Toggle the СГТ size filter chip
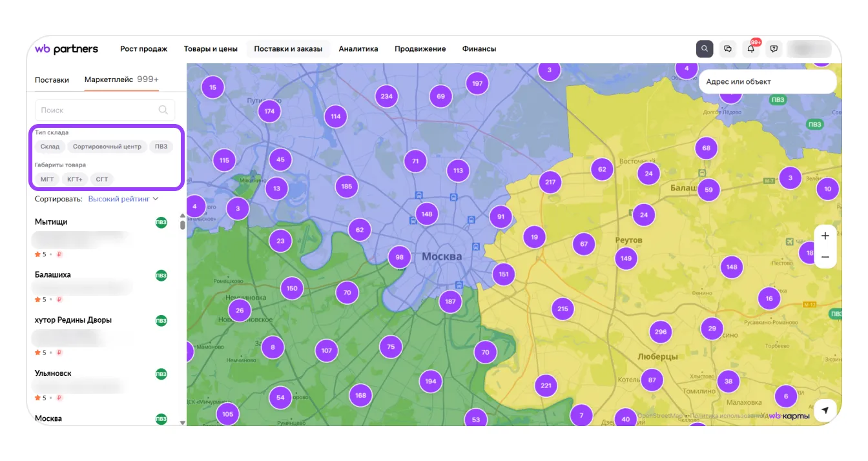This screenshot has width=868, height=461. pyautogui.click(x=102, y=179)
